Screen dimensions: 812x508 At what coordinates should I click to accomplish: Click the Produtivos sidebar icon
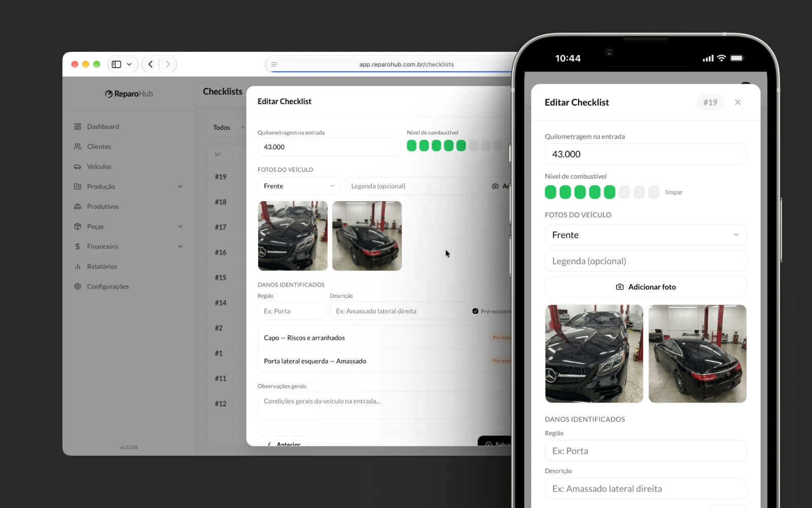tap(78, 206)
